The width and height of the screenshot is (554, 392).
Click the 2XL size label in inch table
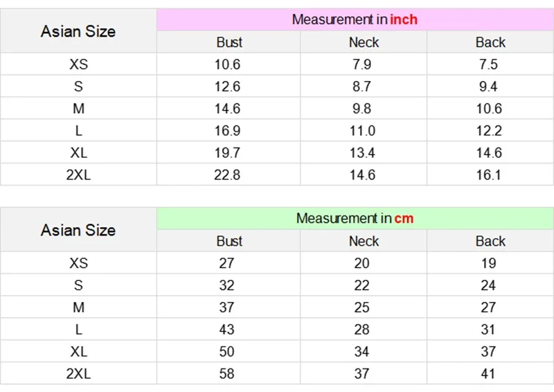(78, 175)
